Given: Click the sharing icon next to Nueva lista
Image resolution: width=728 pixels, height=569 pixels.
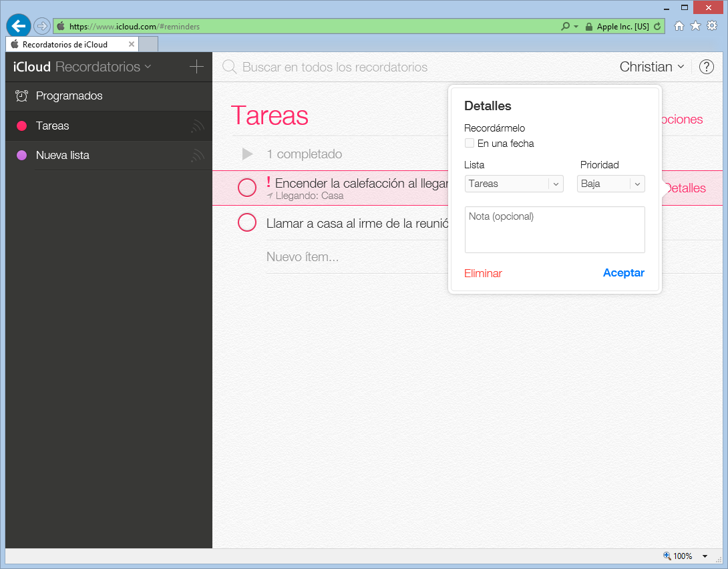Looking at the screenshot, I should pyautogui.click(x=198, y=155).
